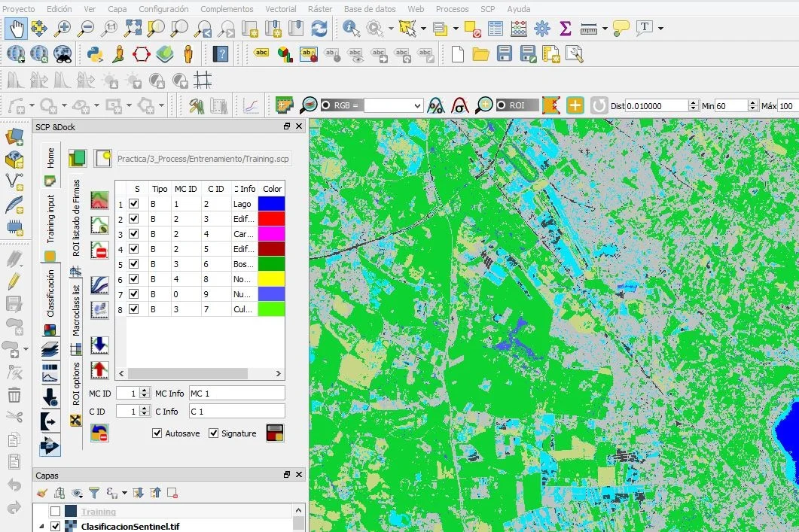Sort signatures by the MC ID column header
The image size is (799, 532).
185,188
